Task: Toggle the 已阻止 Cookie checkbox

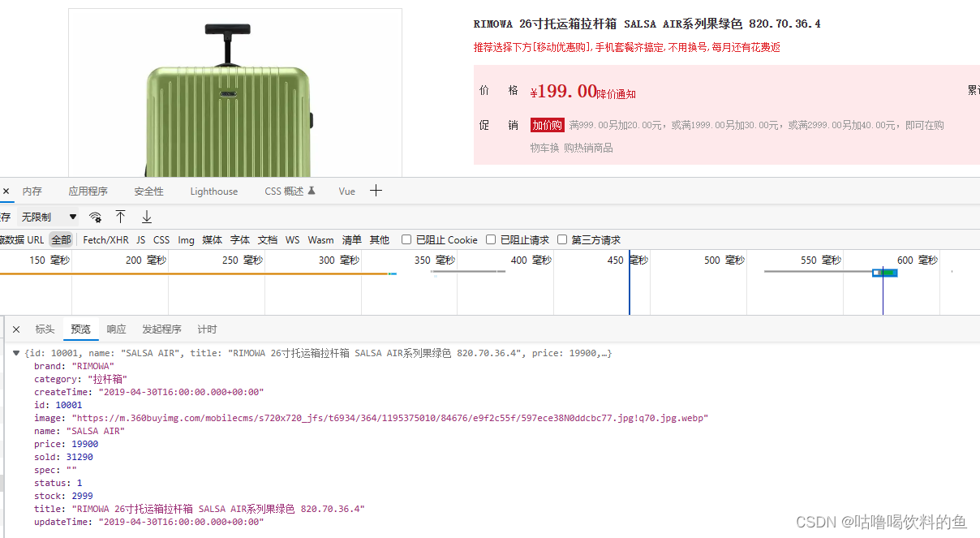Action: tap(406, 239)
